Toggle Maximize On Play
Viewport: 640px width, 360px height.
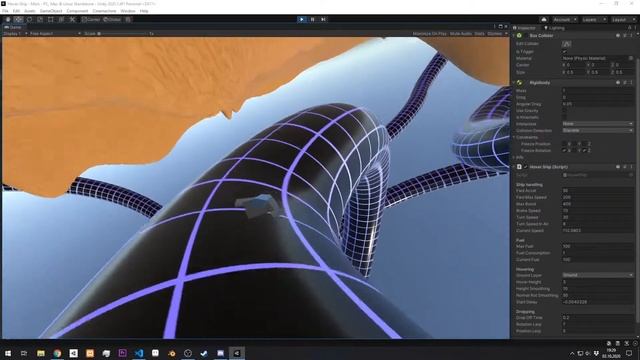(x=429, y=34)
